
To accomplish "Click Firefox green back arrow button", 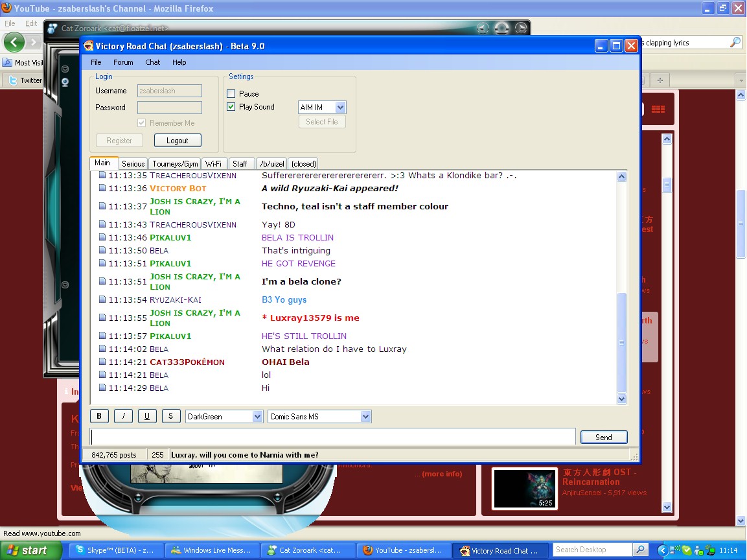I will (14, 42).
